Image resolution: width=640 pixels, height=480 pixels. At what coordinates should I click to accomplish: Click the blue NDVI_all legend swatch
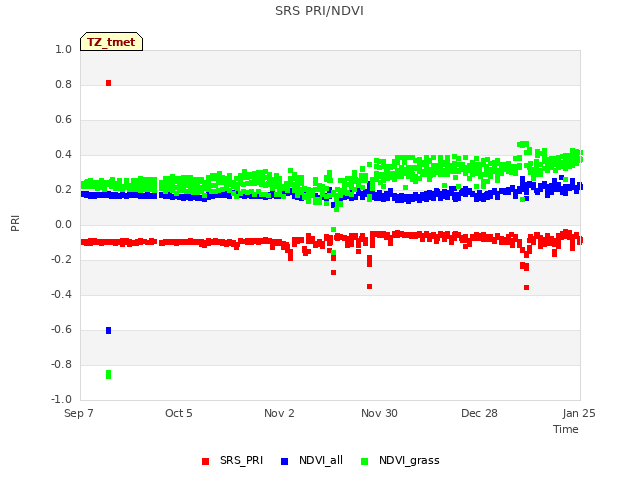[284, 461]
